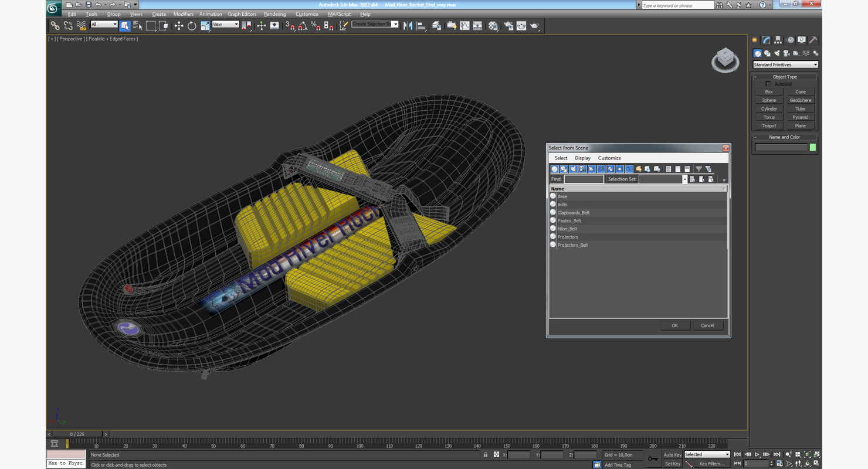Toggle the Percent Snap icon
This screenshot has width=868, height=469.
(x=316, y=26)
